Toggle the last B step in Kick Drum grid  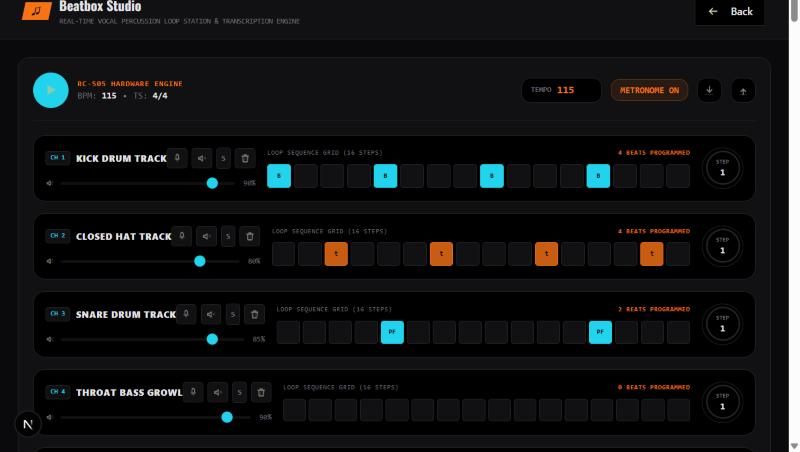[598, 176]
